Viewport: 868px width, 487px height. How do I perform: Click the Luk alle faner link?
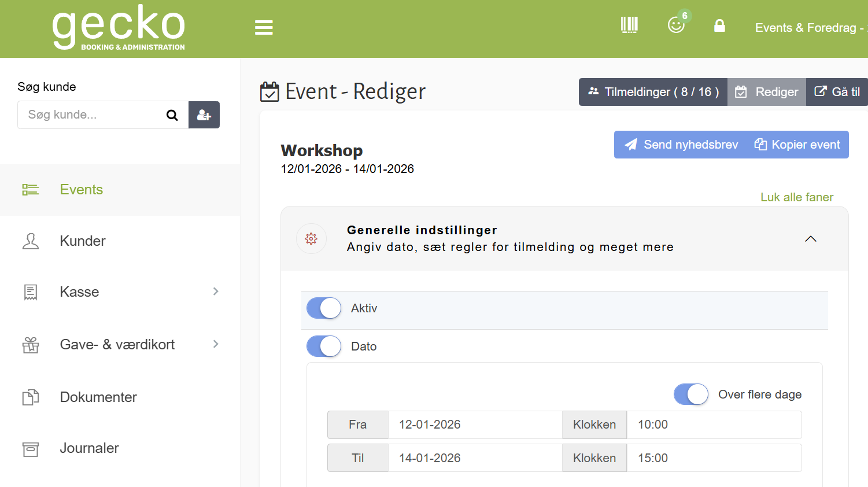click(x=796, y=197)
